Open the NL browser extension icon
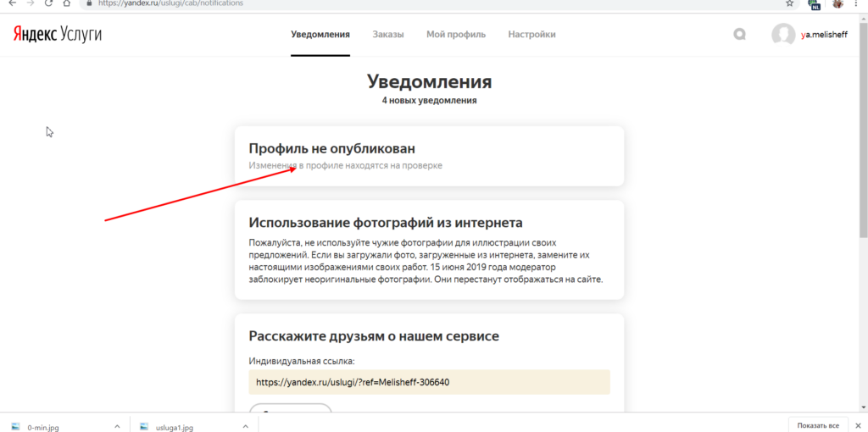 pyautogui.click(x=815, y=4)
